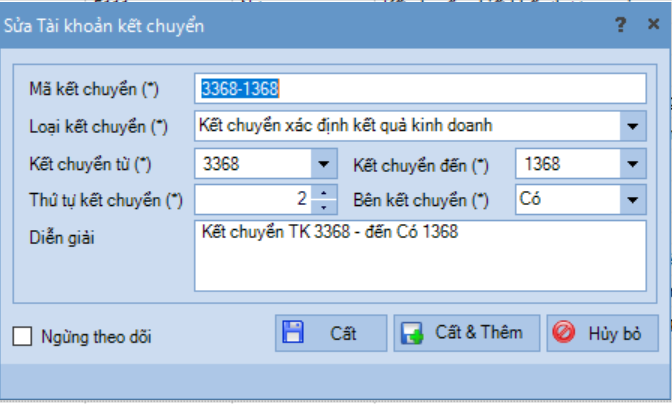The image size is (672, 404).
Task: Click the Thứ tự kết chuyển number field
Action: (x=253, y=199)
